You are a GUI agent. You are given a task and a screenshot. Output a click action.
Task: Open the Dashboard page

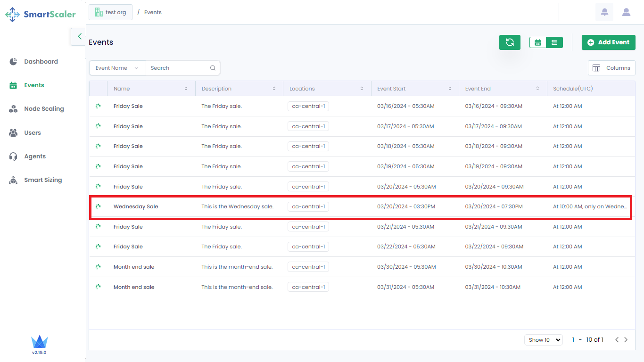pos(41,62)
